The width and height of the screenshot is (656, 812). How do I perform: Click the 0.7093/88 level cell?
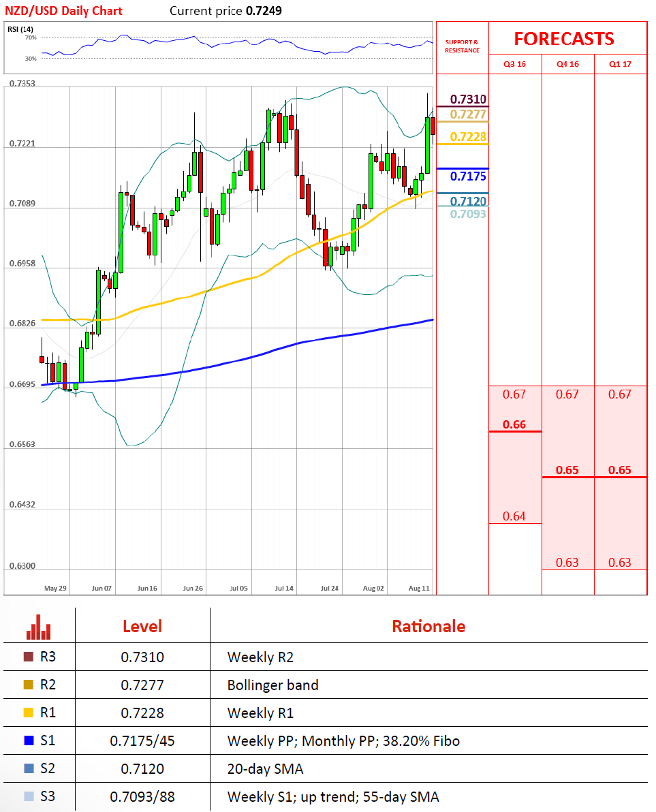pyautogui.click(x=142, y=797)
